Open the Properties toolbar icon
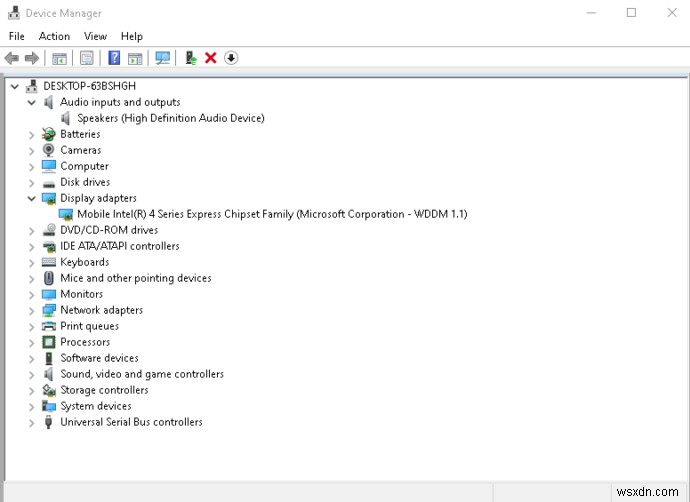 (87, 58)
